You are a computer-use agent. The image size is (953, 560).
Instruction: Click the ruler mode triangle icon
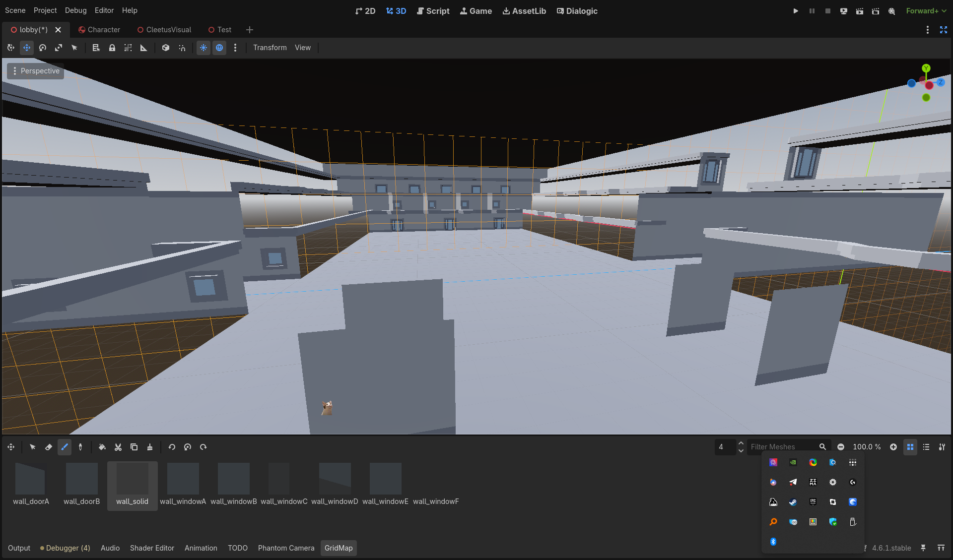click(x=144, y=48)
